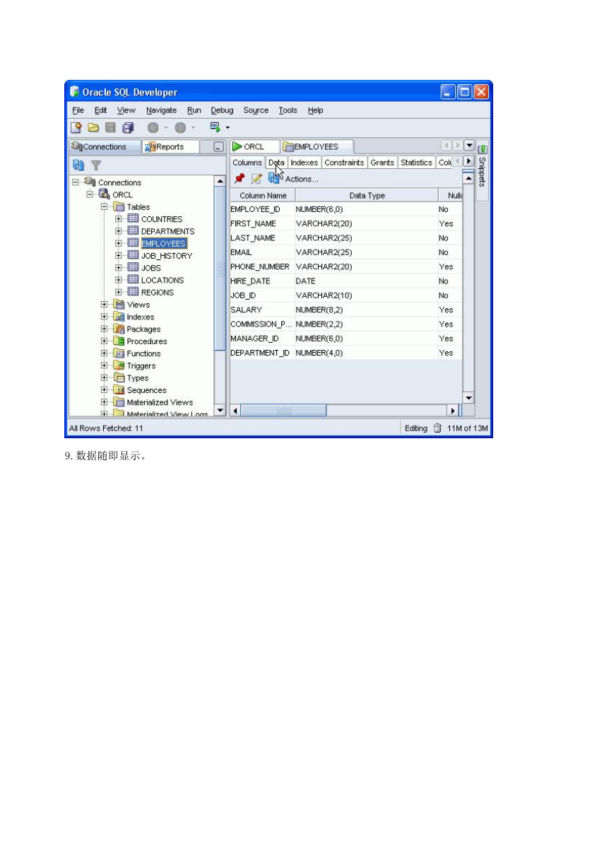Open the Tools menu
This screenshot has height=868, width=614.
[288, 110]
